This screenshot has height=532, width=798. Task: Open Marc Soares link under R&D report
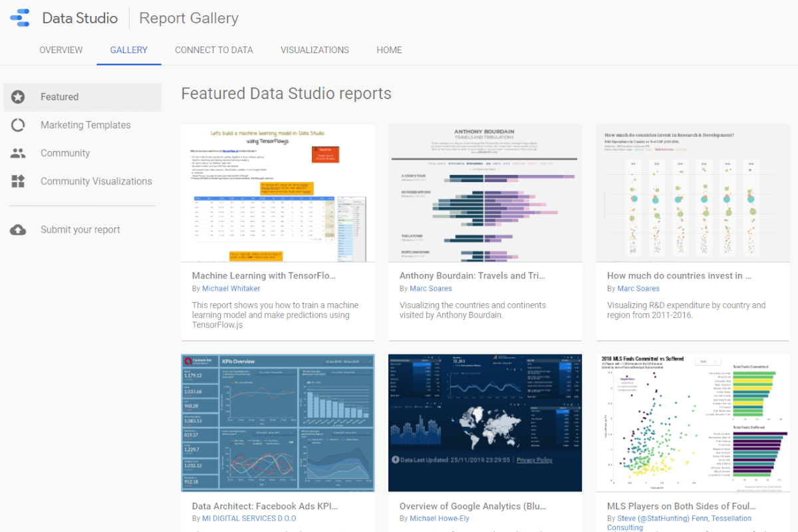click(x=638, y=289)
